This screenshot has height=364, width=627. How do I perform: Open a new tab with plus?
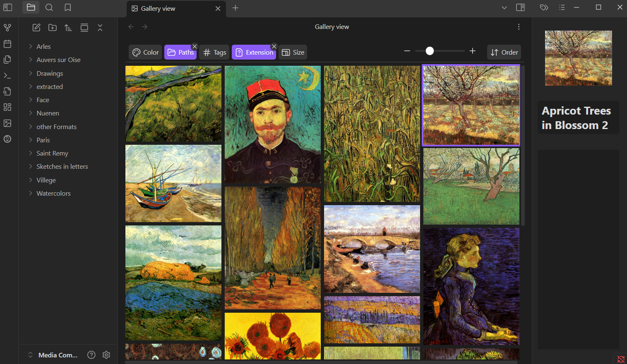tap(235, 8)
